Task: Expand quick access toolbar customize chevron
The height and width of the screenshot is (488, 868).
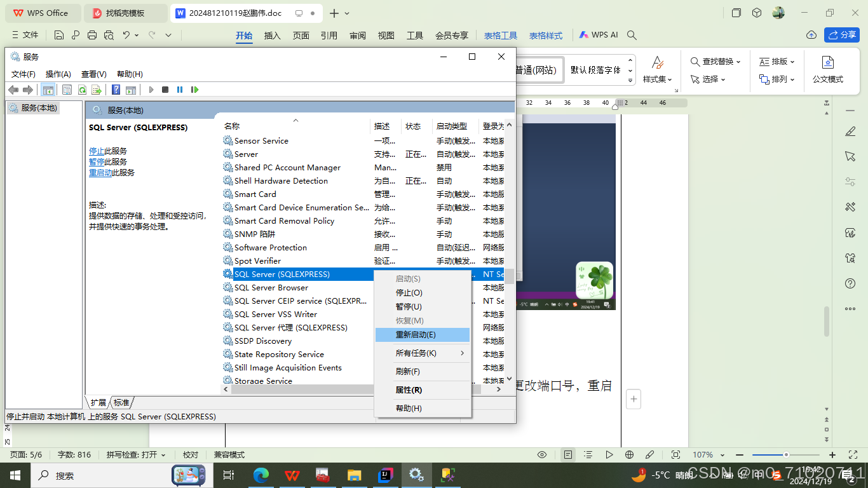Action: coord(168,36)
